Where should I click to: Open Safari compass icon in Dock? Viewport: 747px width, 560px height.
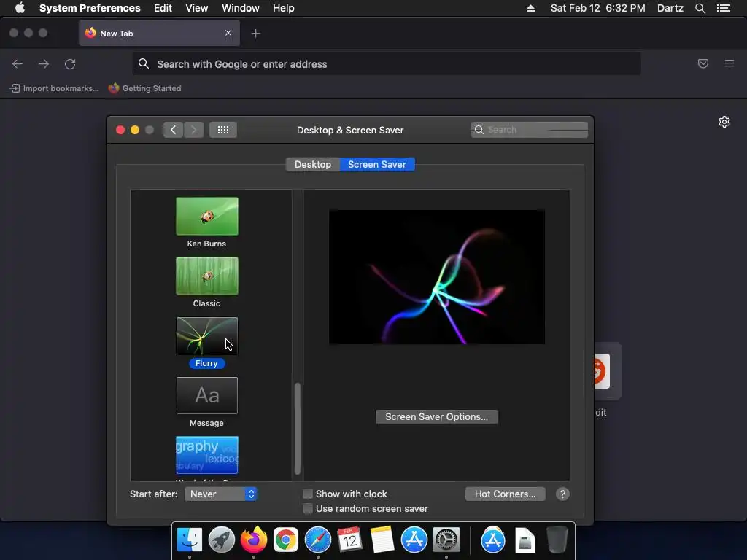[318, 540]
